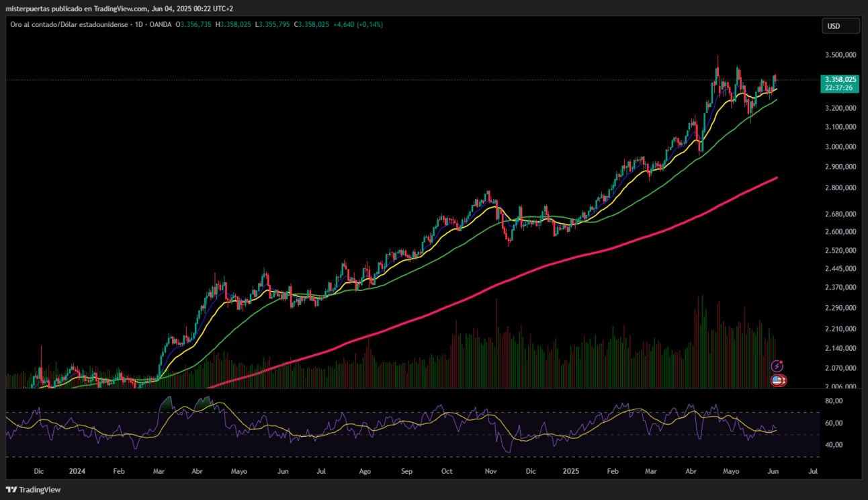Viewport: 868px width, 500px height.
Task: Click the 2.800,000 price axis label
Action: (x=840, y=188)
